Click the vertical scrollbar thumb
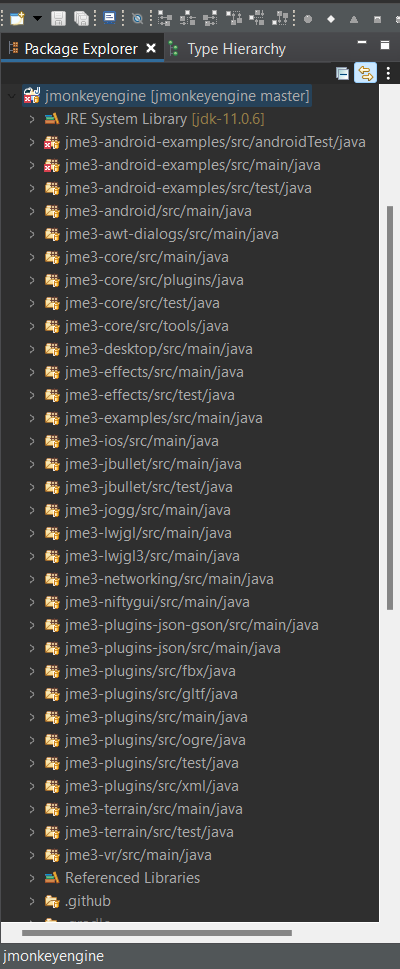This screenshot has height=969, width=400. (389, 408)
